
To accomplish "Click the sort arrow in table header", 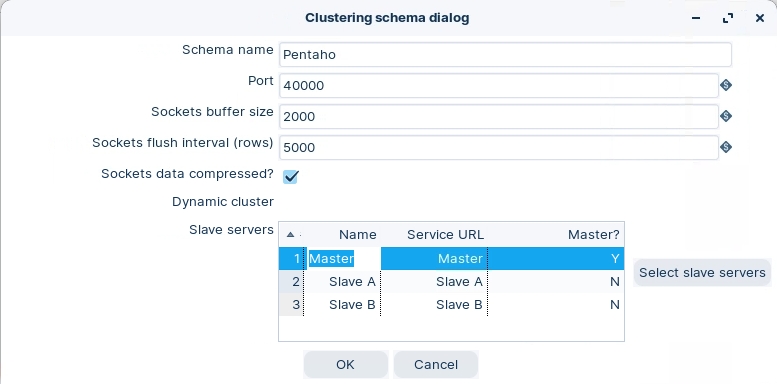I will (x=291, y=234).
